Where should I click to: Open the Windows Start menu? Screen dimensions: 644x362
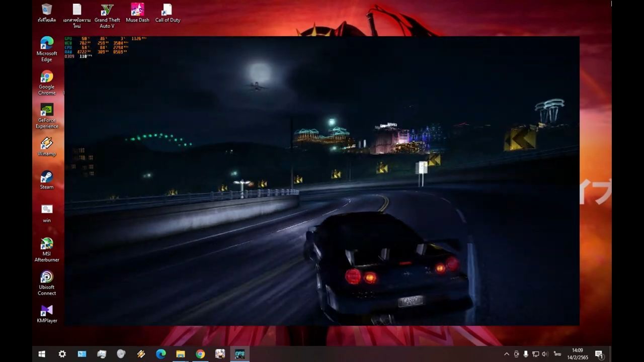coord(42,354)
